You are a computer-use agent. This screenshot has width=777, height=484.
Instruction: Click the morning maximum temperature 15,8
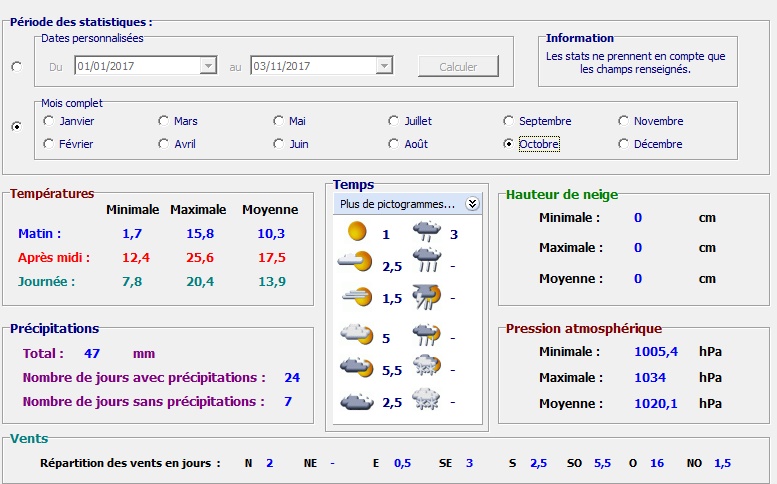click(200, 234)
